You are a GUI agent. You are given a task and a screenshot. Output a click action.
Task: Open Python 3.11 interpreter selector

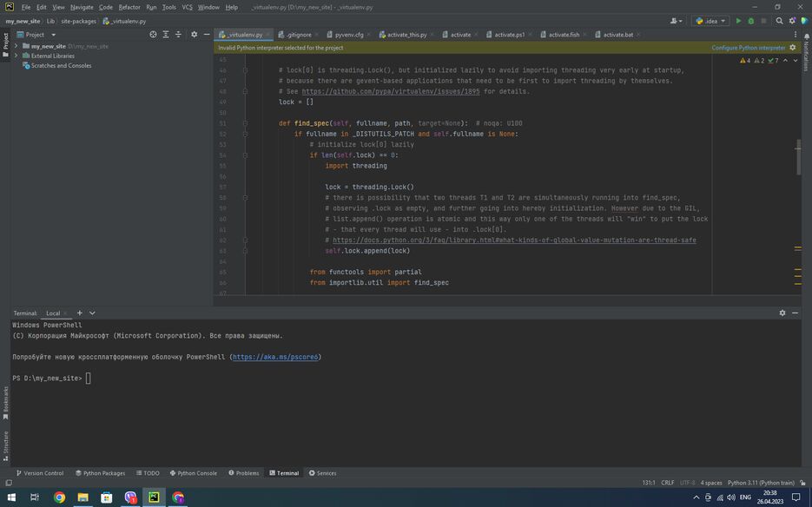pos(761,482)
